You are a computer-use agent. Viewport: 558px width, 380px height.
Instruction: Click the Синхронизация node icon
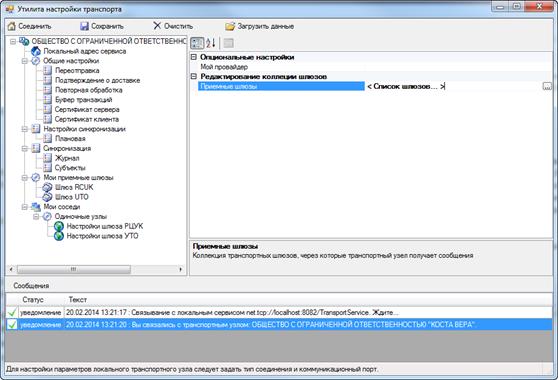click(36, 148)
